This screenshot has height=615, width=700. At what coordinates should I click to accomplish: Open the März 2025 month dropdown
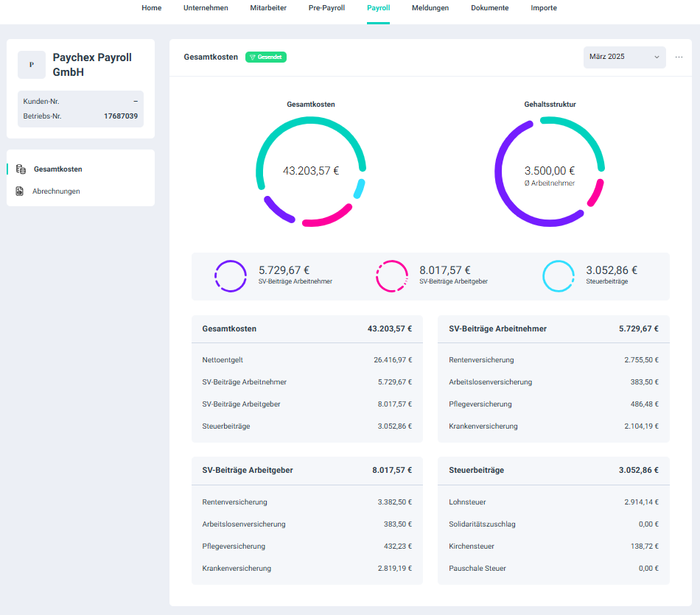624,57
